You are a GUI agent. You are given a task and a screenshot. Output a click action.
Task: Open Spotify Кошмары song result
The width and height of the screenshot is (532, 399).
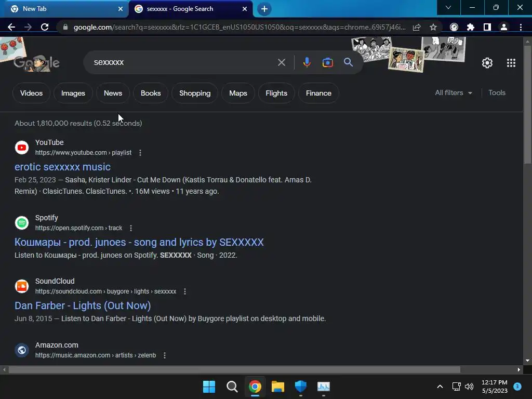pyautogui.click(x=139, y=242)
